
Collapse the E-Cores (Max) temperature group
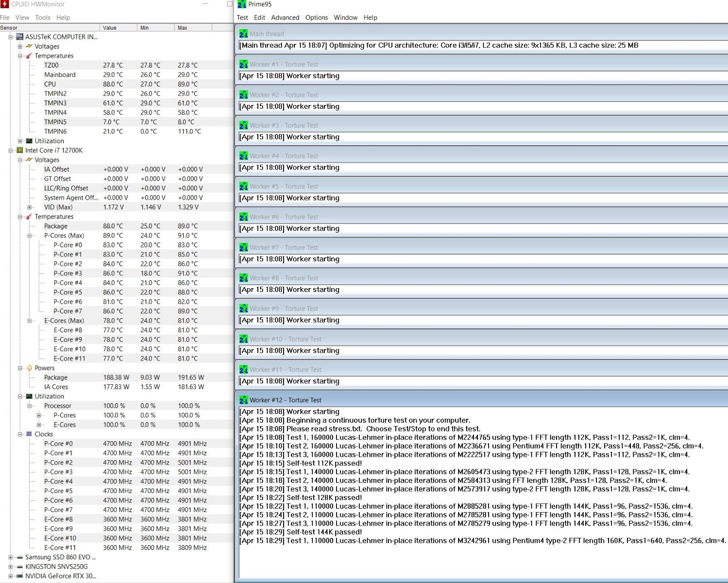[30, 321]
